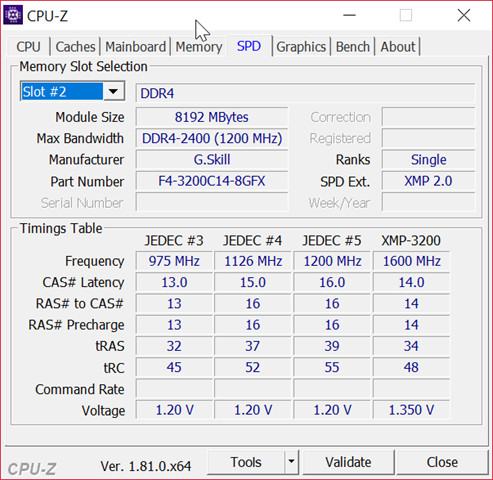Click the Command Rate label
Viewport: 493px width, 480px height.
coord(80,389)
